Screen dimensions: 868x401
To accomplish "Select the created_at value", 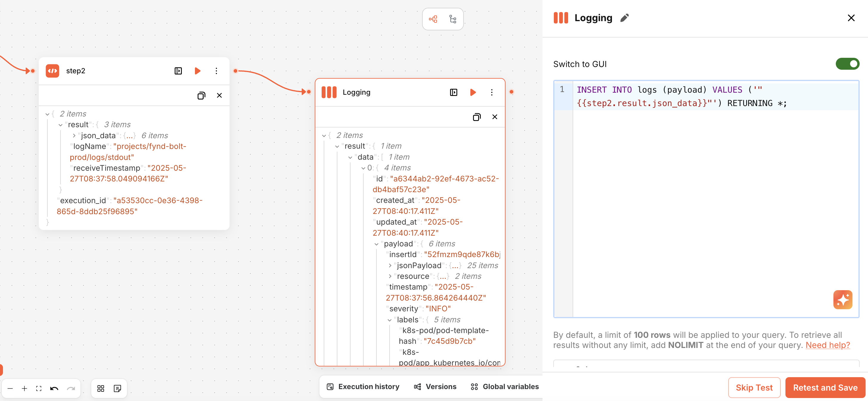I will pos(416,206).
